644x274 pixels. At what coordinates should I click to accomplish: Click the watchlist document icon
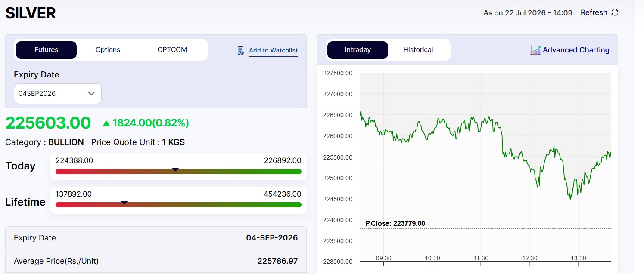tap(241, 50)
